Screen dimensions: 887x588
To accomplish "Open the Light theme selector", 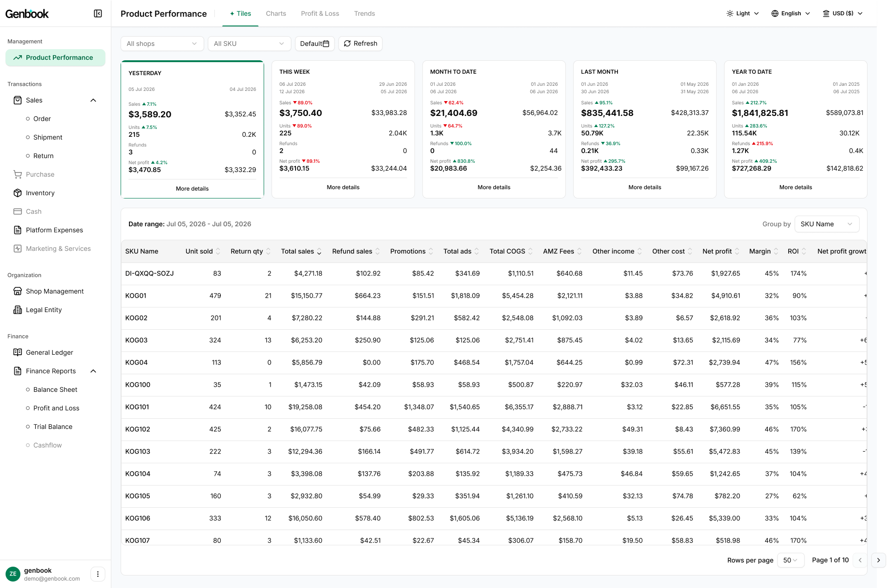I will tap(743, 13).
